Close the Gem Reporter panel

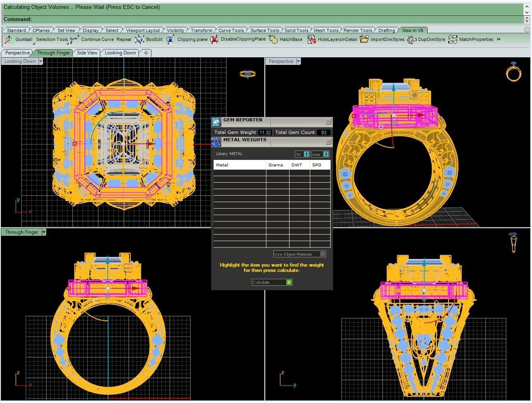click(x=328, y=122)
